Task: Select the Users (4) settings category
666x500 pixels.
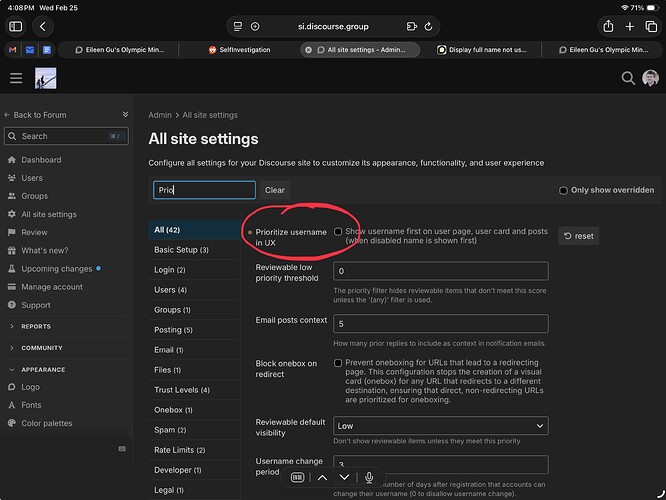Action: (195, 290)
